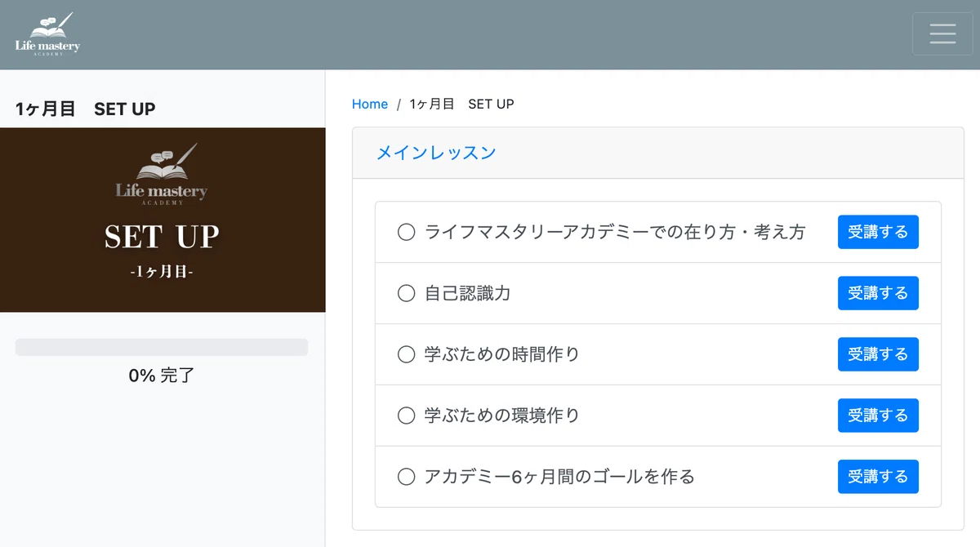The height and width of the screenshot is (547, 980).
Task: Click the sidebar heading 1ヶ月目 SET UP
Action: click(x=85, y=109)
